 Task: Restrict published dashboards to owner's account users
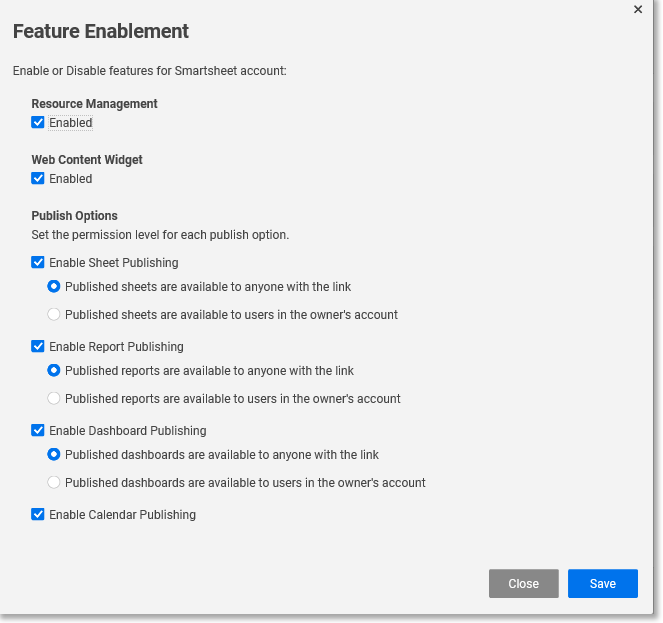tap(55, 483)
